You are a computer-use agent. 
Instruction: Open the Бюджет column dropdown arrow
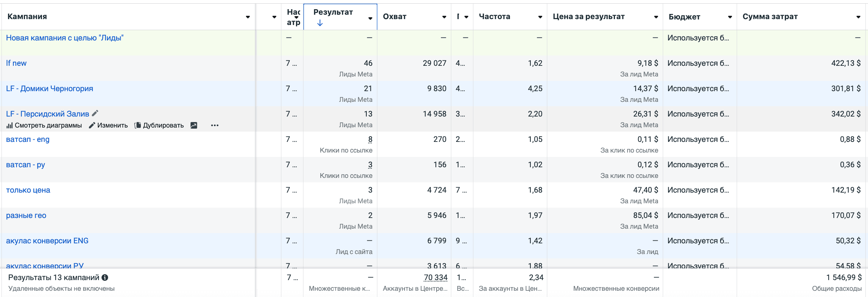click(x=730, y=17)
